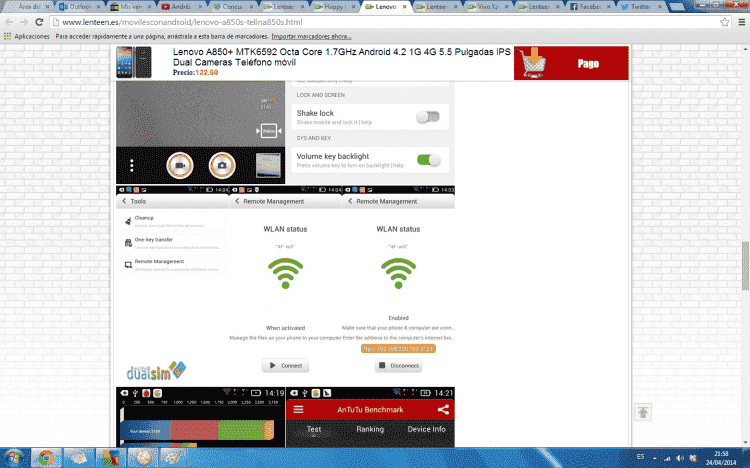The width and height of the screenshot is (750, 468).
Task: Open the three-dot camera options menu
Action: (x=132, y=166)
